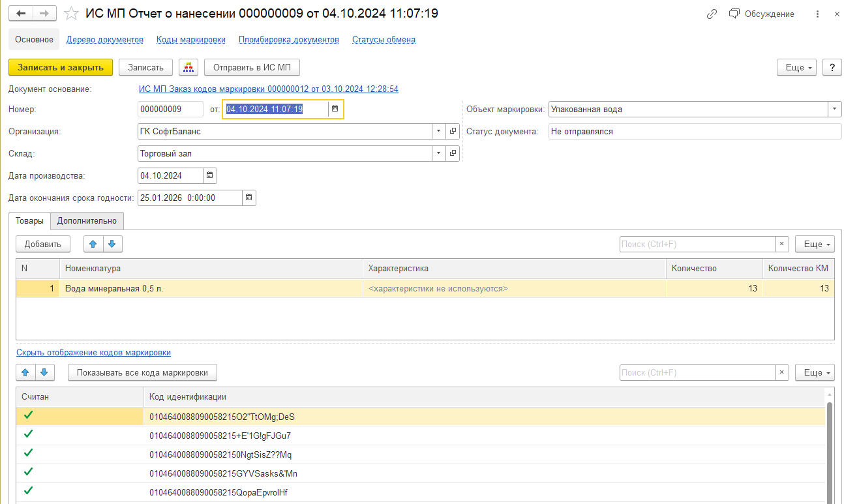The image size is (844, 504).
Task: Open Коды маркировки section
Action: click(x=190, y=39)
